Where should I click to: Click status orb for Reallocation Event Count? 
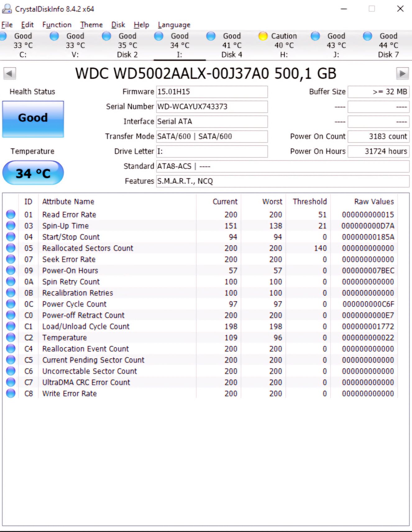[x=11, y=348]
